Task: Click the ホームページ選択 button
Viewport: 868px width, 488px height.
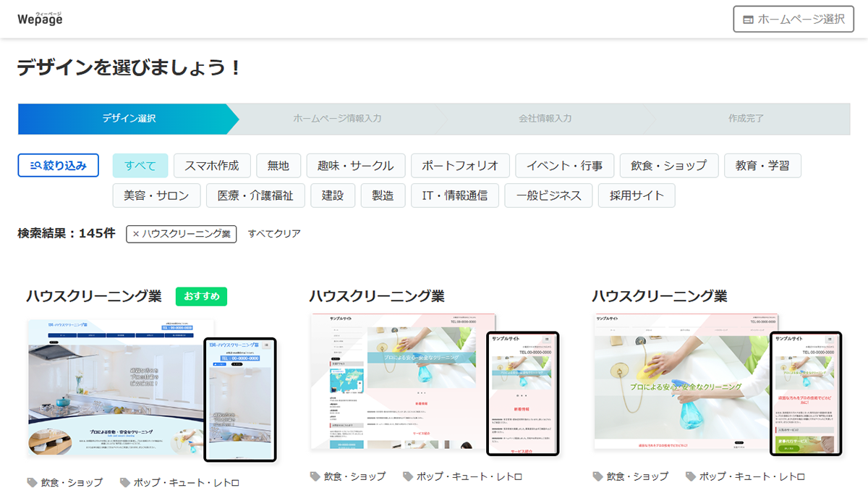Action: 793,19
